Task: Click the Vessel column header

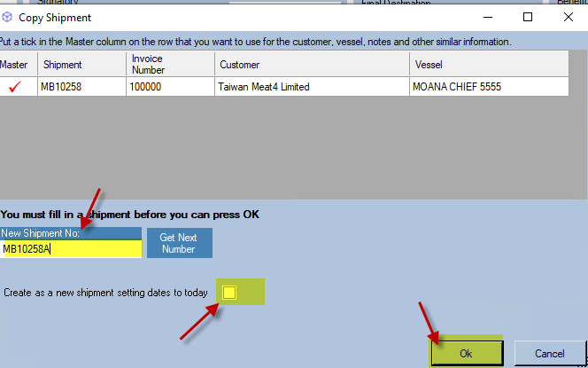Action: point(489,65)
